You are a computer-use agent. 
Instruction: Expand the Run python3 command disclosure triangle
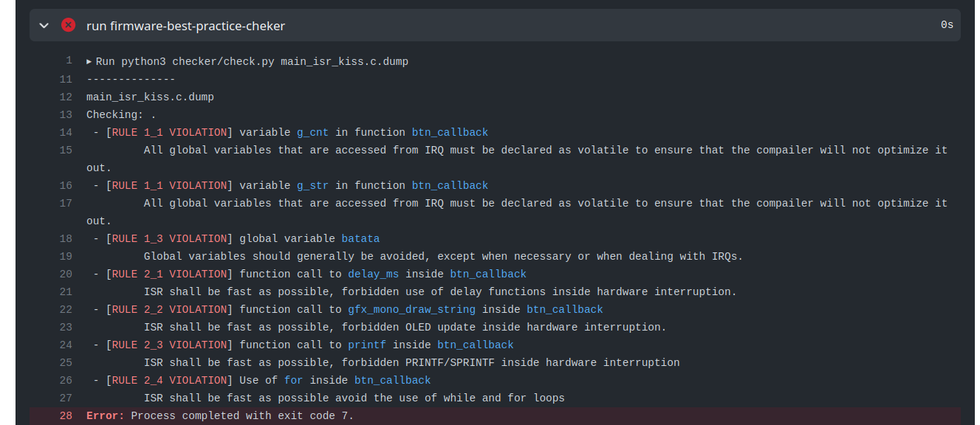point(89,61)
